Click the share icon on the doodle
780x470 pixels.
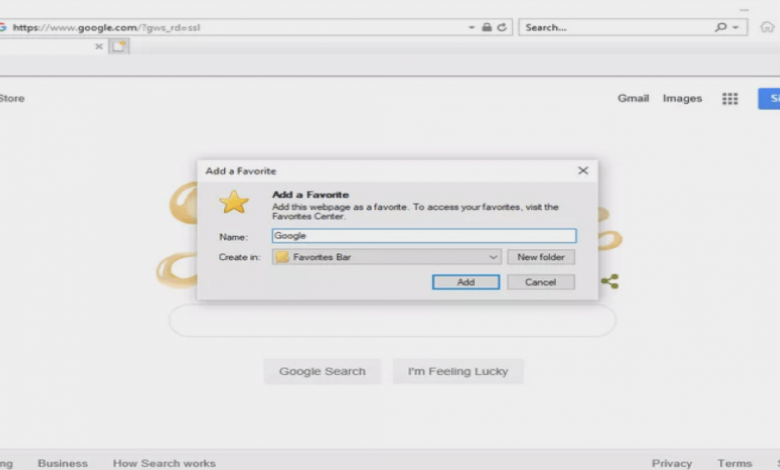[609, 281]
